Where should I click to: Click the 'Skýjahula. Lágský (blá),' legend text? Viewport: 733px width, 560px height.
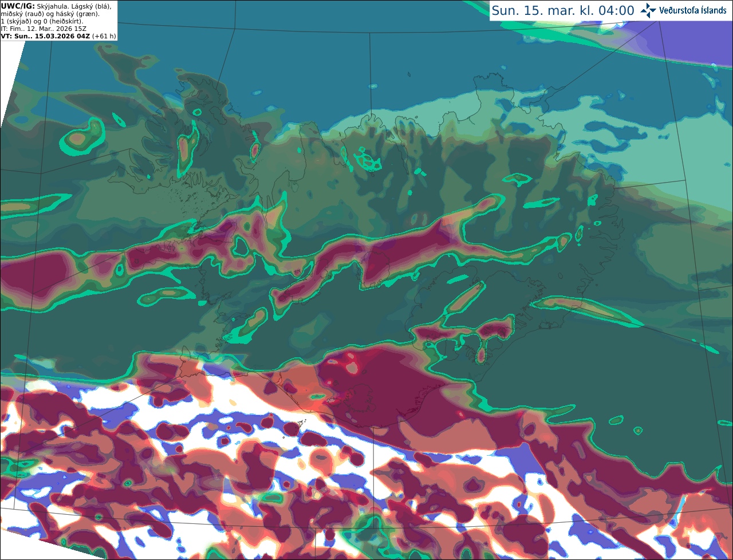click(74, 6)
